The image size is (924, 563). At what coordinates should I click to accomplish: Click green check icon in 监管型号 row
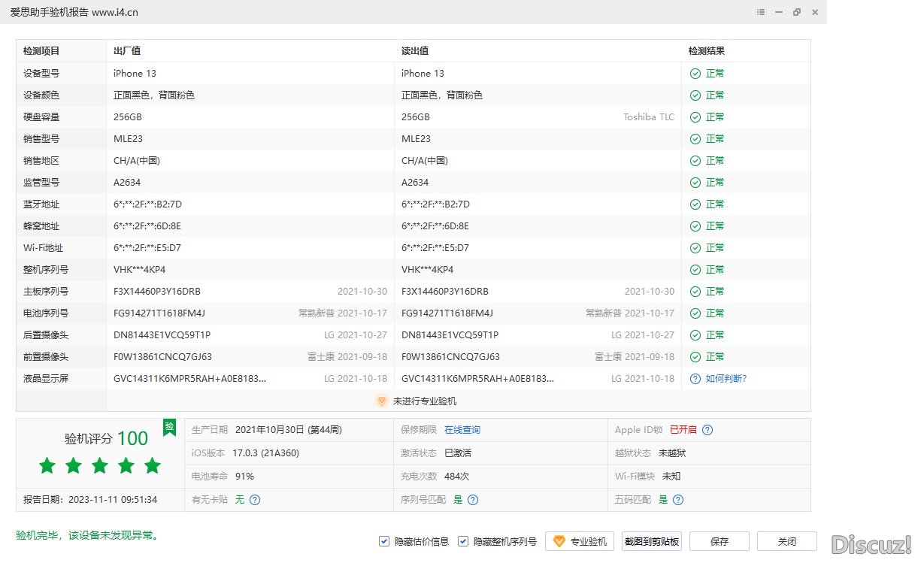pos(695,183)
